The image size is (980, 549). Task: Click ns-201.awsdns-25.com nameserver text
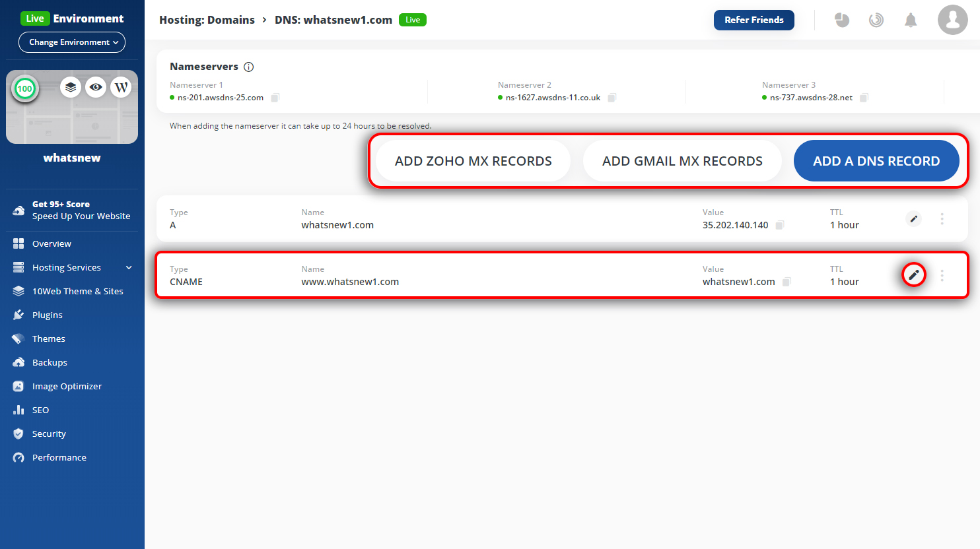221,98
